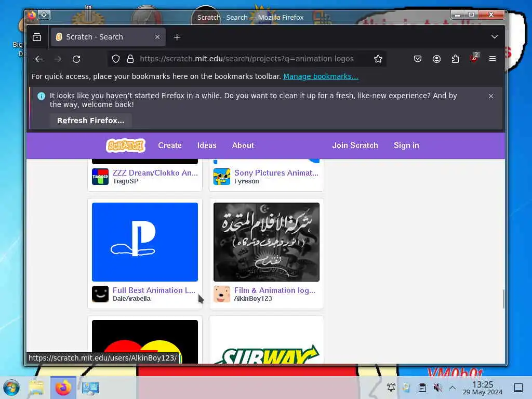Click AlkinBoy123 dog avatar
The image size is (532, 399).
click(x=222, y=294)
